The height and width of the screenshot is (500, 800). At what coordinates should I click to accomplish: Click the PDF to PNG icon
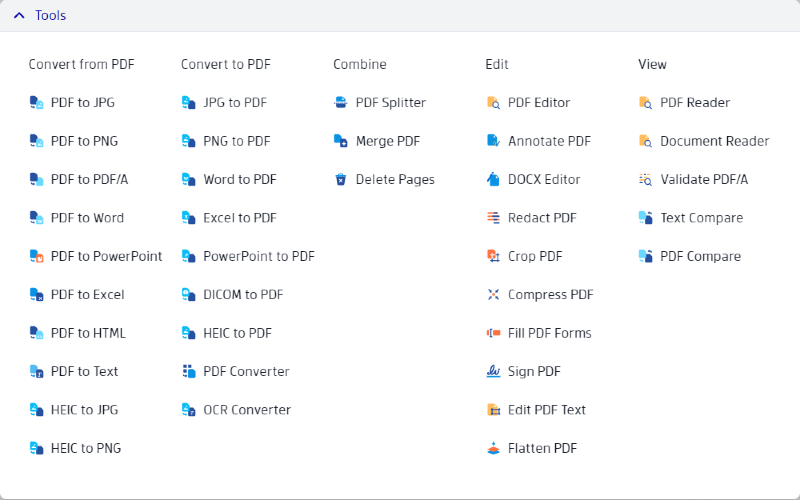coord(36,141)
